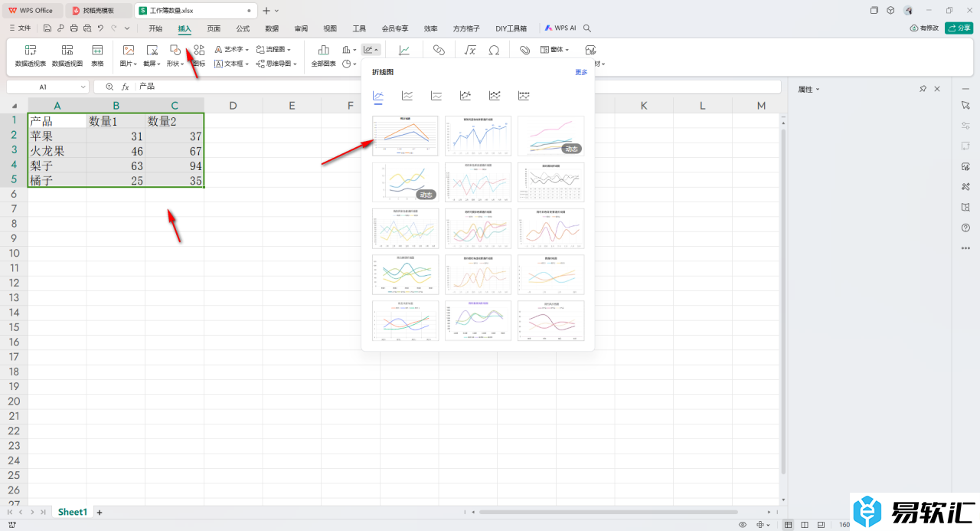Choose the first orange-blue line chart template
Image resolution: width=980 pixels, height=531 pixels.
coord(405,136)
